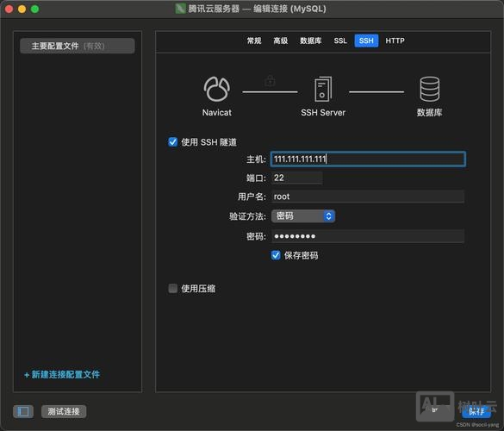The width and height of the screenshot is (504, 431).
Task: Uncheck the 使用 SSH 隧道 checkbox
Action: tap(172, 142)
